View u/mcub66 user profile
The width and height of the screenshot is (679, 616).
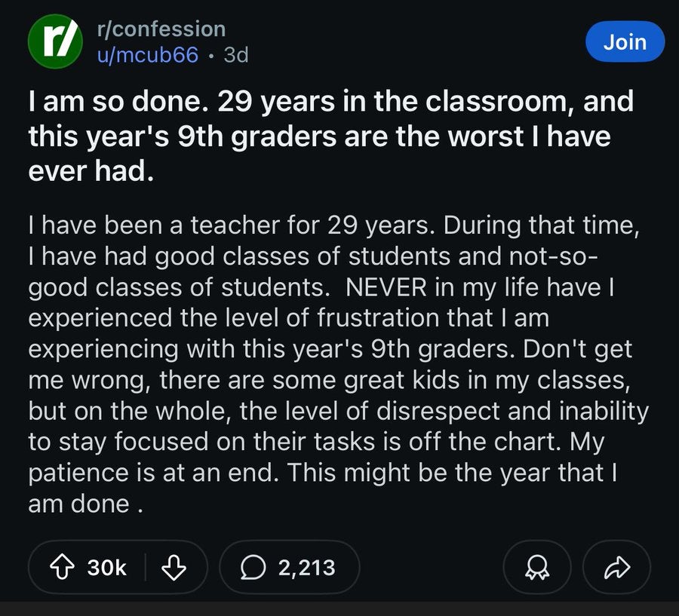[148, 55]
